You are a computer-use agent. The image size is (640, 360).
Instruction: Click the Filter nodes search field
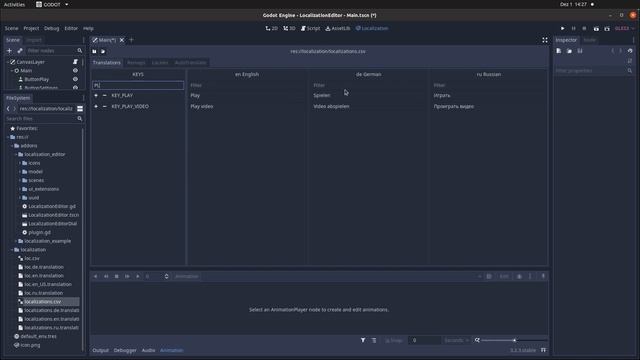55,51
